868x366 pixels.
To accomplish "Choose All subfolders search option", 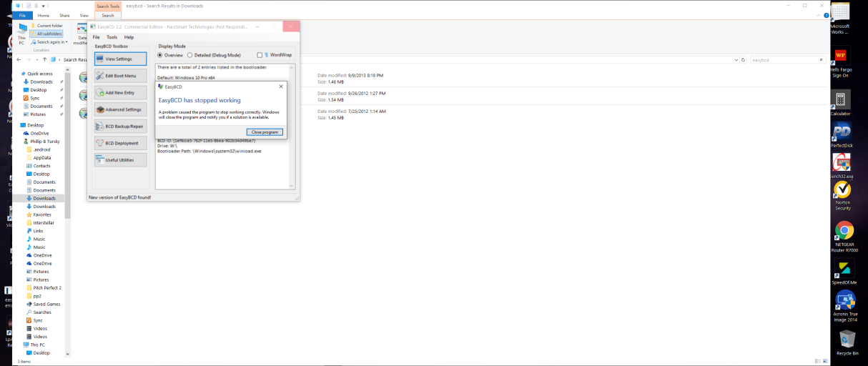I will point(46,34).
